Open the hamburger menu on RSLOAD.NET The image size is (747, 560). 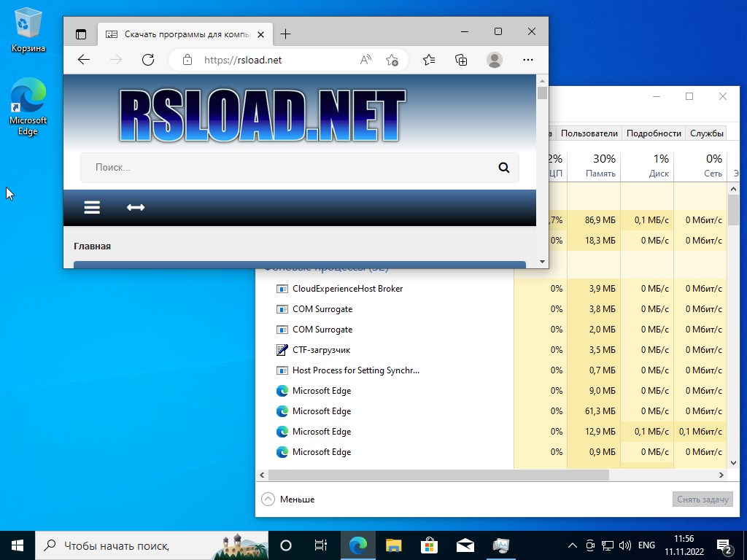[92, 208]
